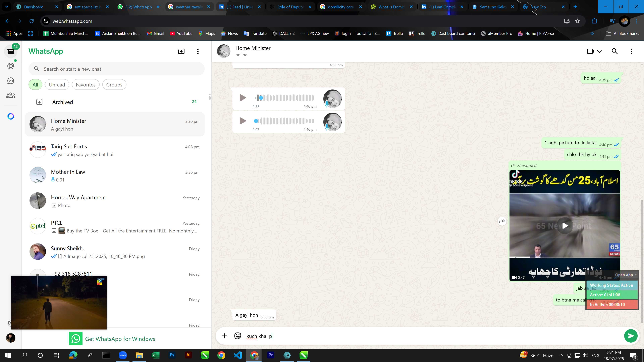Viewport: 644px width, 362px height.
Task: Expand the video call options chevron
Action: [x=600, y=51]
